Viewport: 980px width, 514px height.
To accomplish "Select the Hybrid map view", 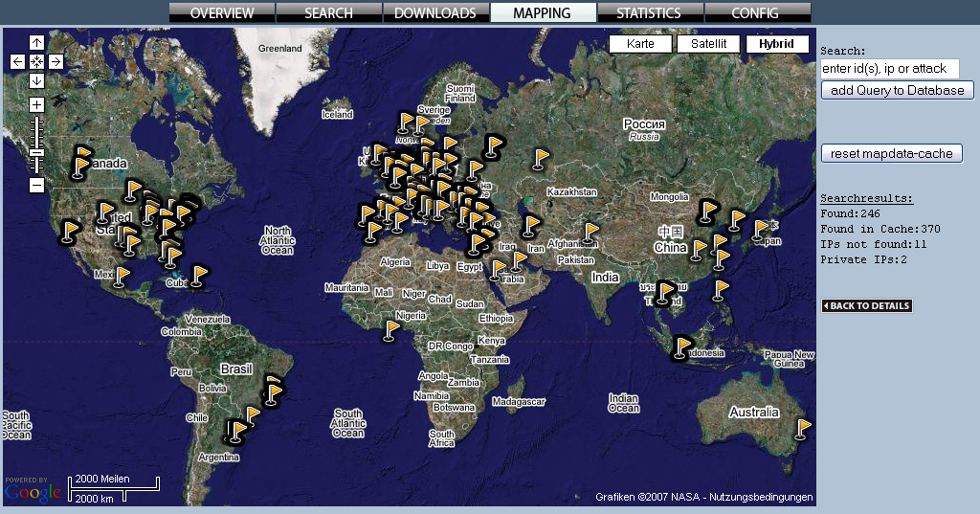I will 777,44.
